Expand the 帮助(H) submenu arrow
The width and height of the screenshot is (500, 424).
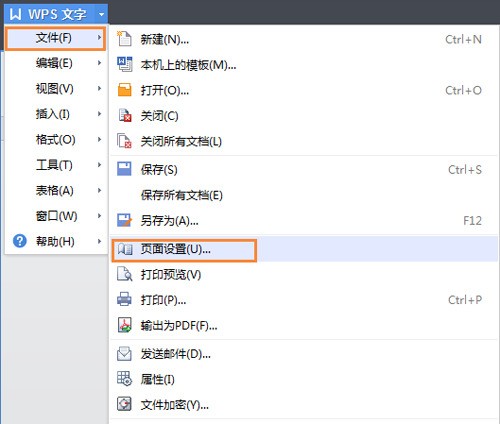(99, 241)
